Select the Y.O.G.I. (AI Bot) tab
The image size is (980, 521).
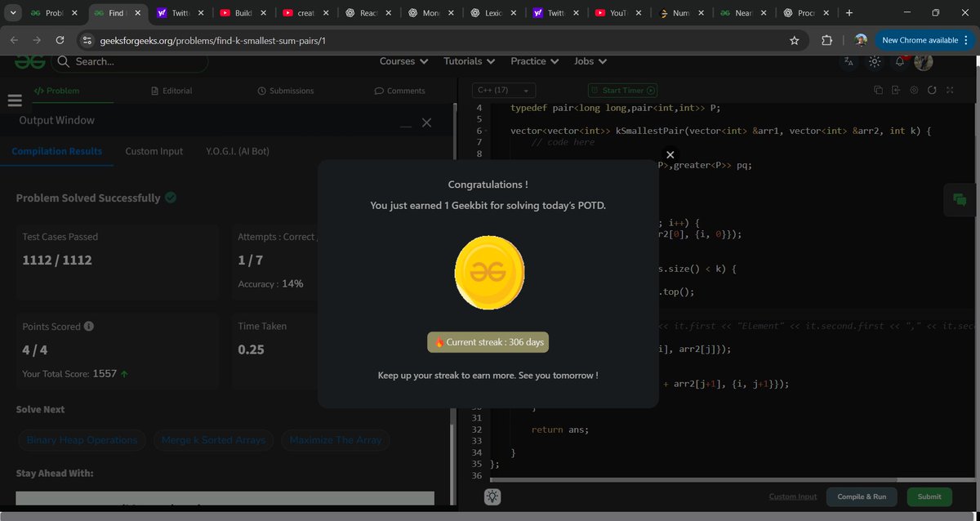[x=238, y=151]
